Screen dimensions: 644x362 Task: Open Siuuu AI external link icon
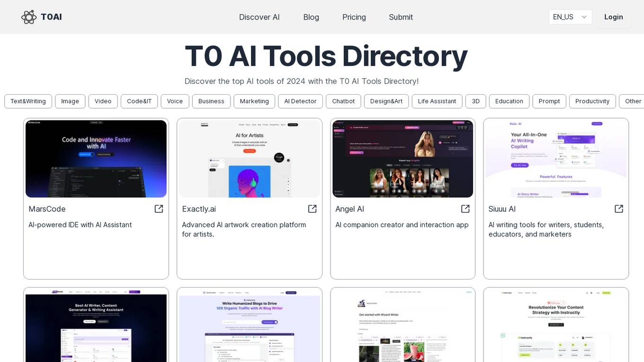619,209
